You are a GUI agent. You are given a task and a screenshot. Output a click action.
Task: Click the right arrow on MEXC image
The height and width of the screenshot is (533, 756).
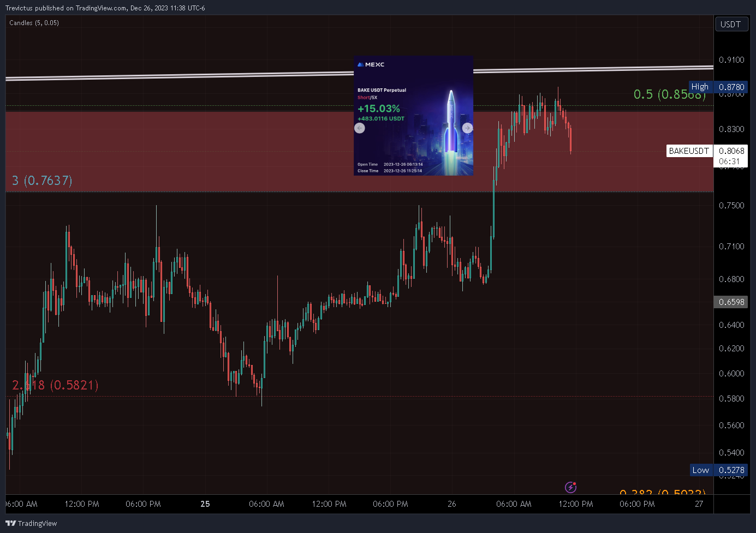467,128
